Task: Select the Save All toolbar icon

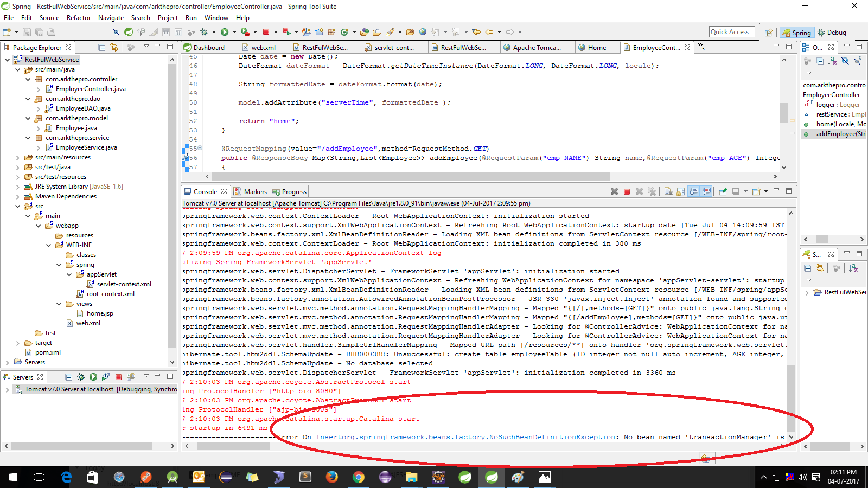Action: tap(39, 32)
